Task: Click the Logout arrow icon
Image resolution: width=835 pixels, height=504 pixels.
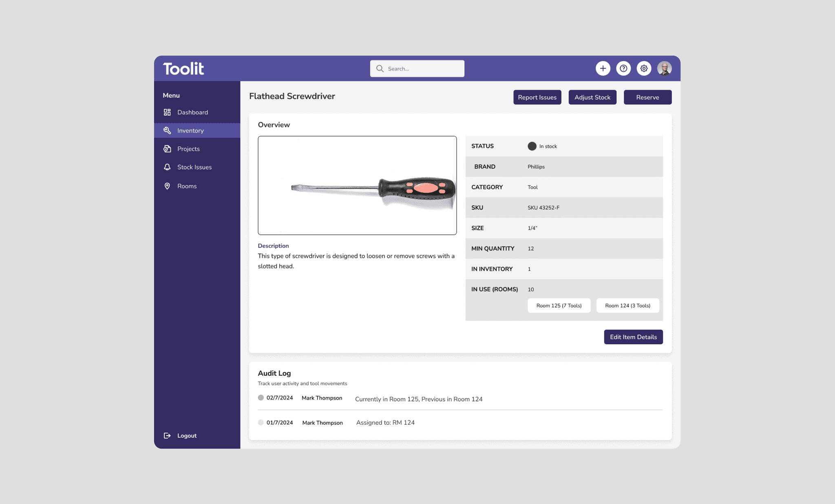Action: click(167, 436)
